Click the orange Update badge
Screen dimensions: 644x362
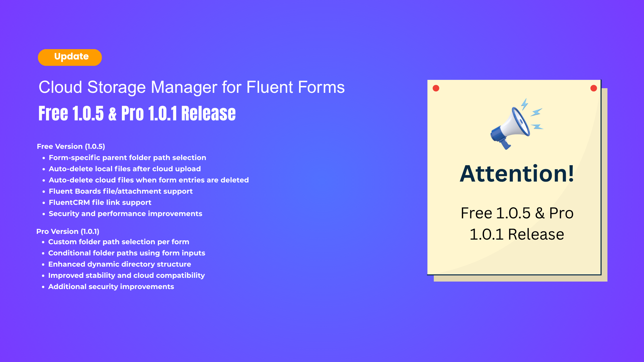70,57
